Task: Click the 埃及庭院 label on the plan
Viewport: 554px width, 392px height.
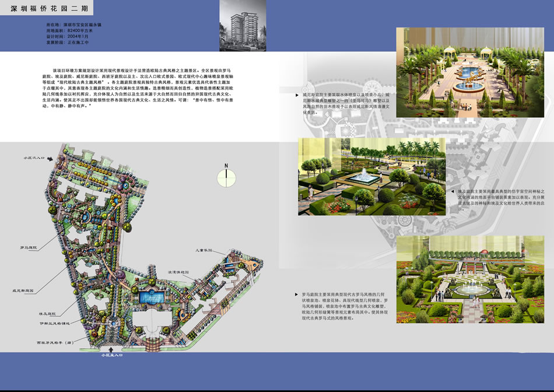Action: coord(47,313)
